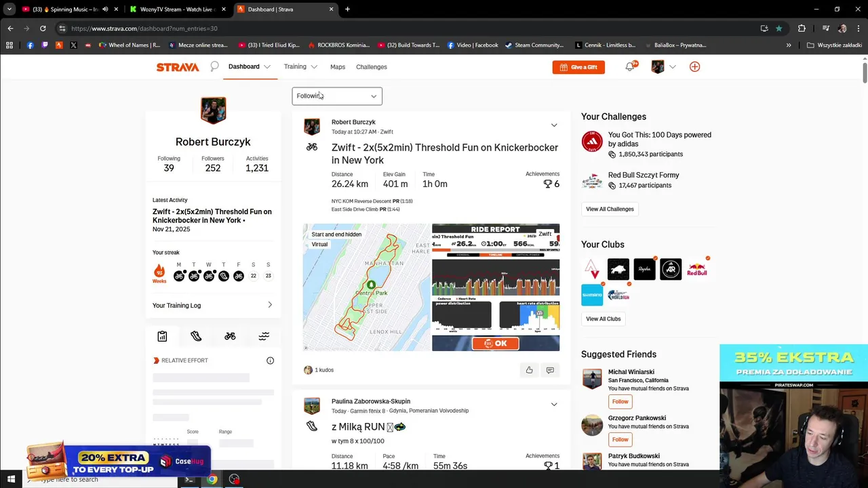868x488 pixels.
Task: Expand the Dashboard menu chevron
Action: pyautogui.click(x=267, y=67)
